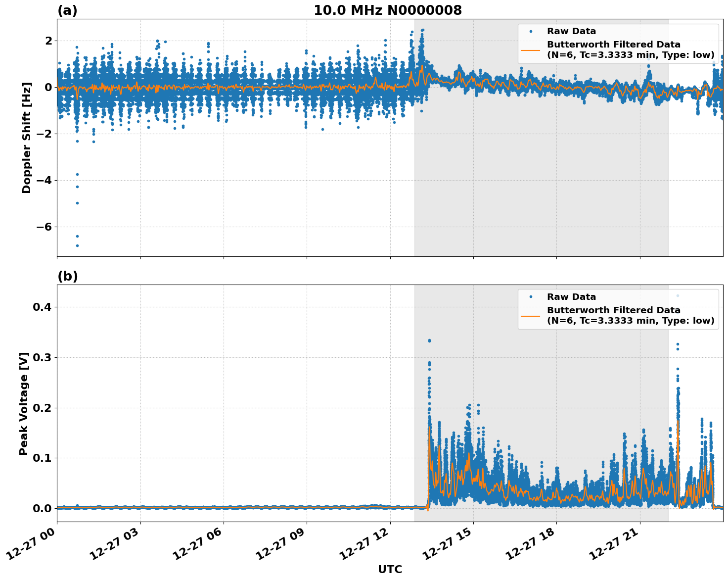Expand the legend box in panel (a)
The height and width of the screenshot is (580, 728).
(618, 42)
